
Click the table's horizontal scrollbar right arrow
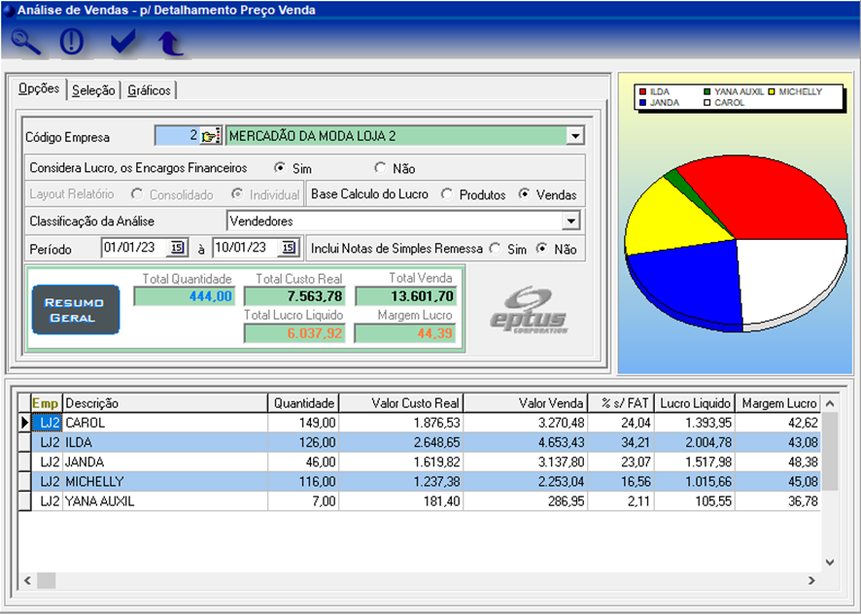(811, 580)
